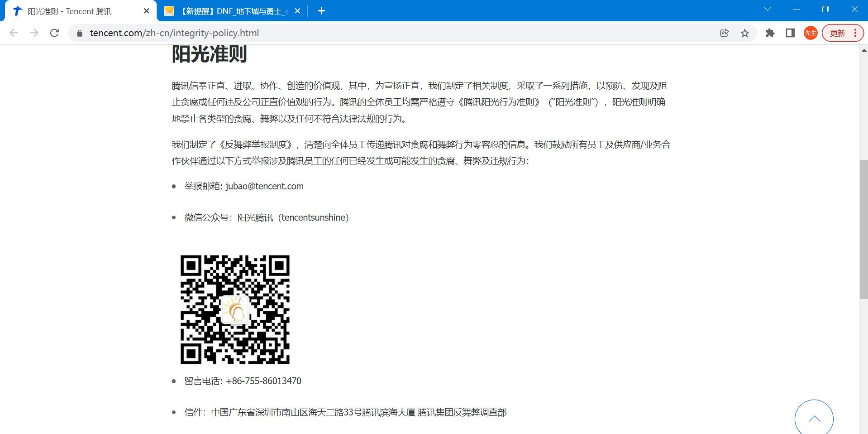
Task: Share this page icon in address bar
Action: (x=724, y=33)
